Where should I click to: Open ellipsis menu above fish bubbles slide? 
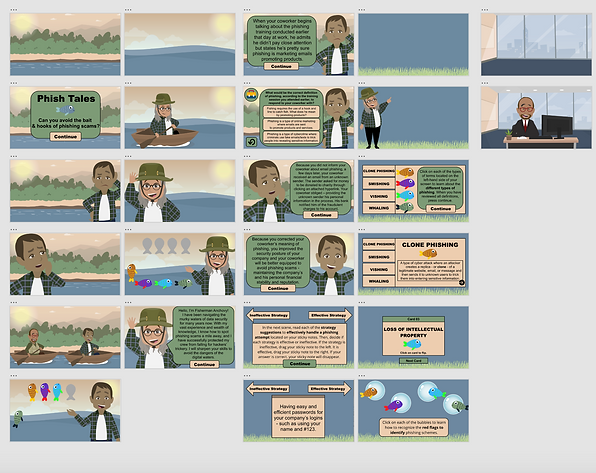coord(362,376)
